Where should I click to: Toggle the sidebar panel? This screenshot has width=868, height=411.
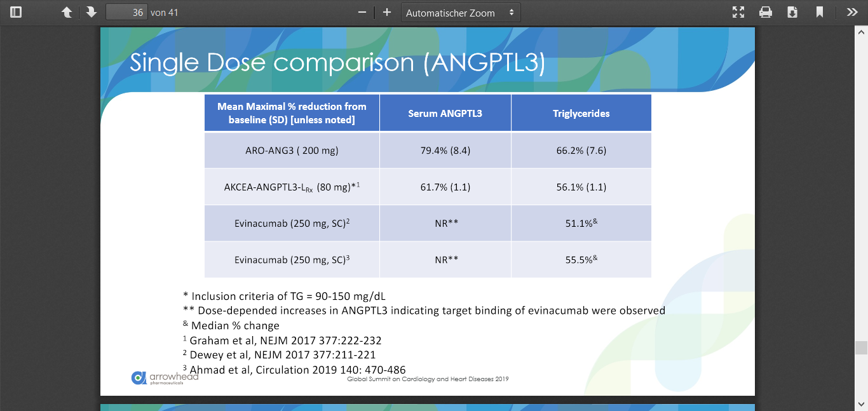(16, 12)
